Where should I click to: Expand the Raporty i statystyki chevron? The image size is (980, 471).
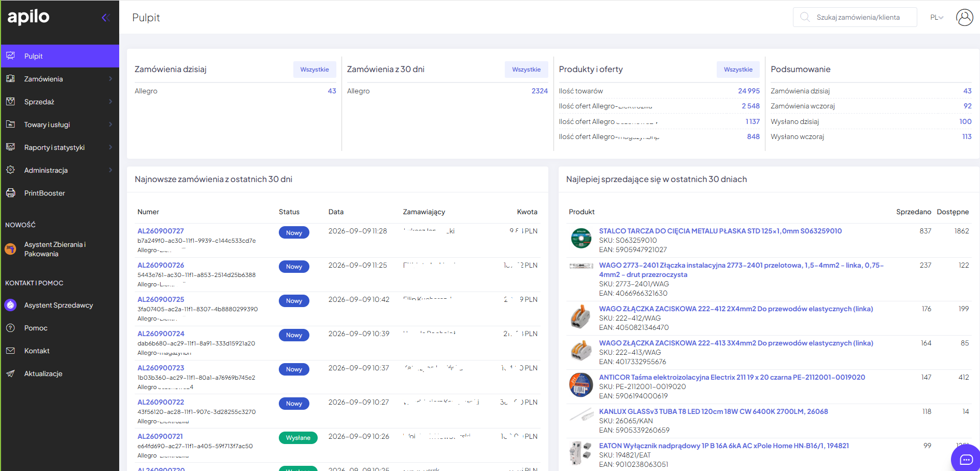pos(110,147)
